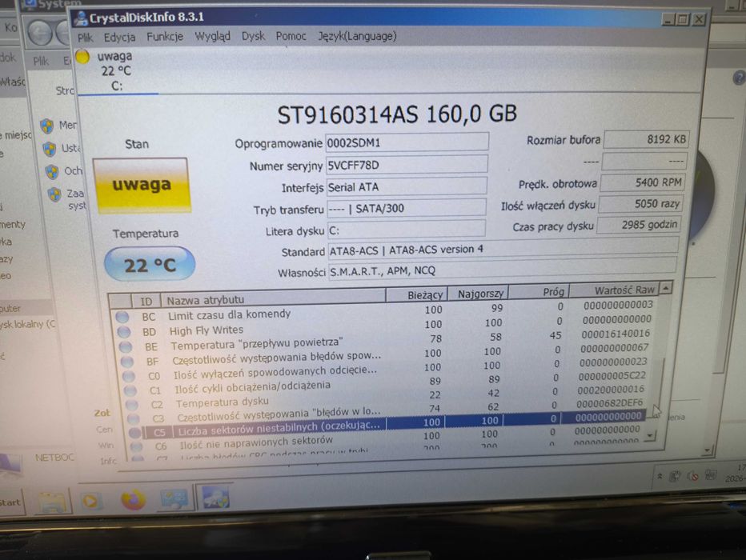Click the status dot of C0 row

pyautogui.click(x=129, y=376)
